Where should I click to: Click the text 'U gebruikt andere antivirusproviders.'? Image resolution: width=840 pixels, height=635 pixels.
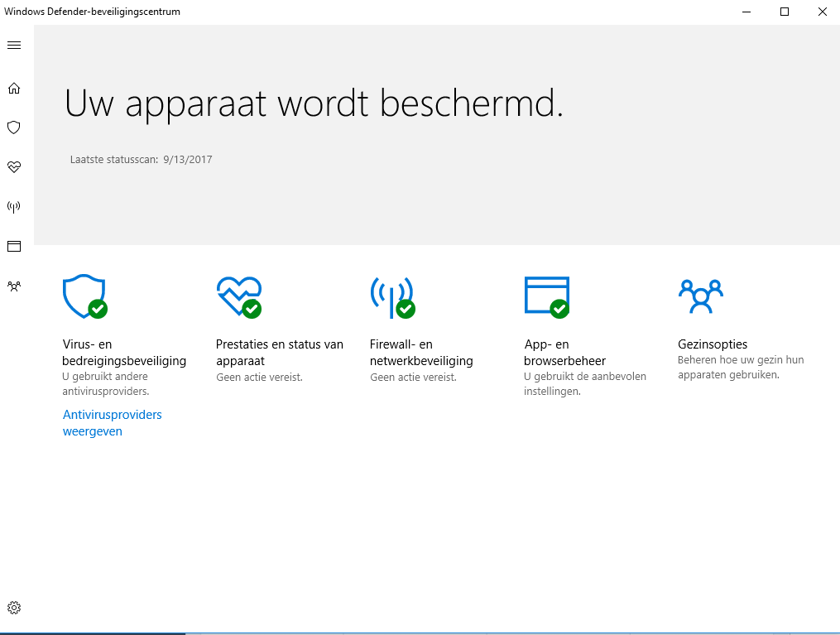[x=106, y=383]
